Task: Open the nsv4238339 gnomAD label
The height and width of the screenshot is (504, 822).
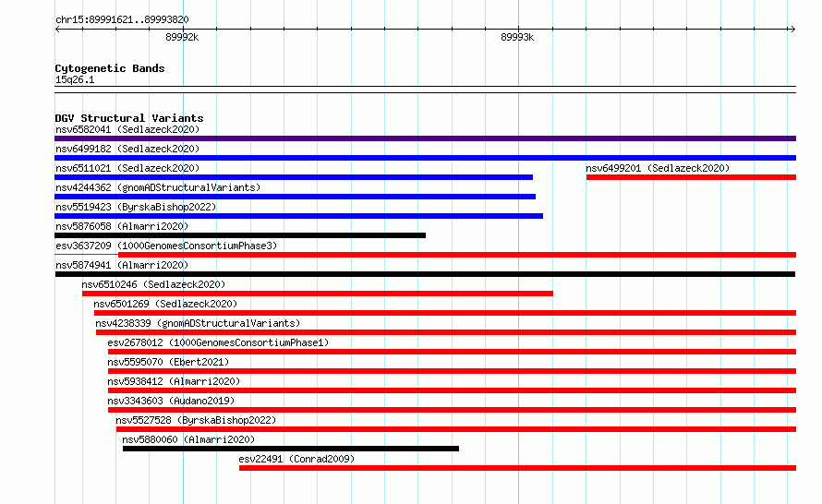Action: pos(198,323)
